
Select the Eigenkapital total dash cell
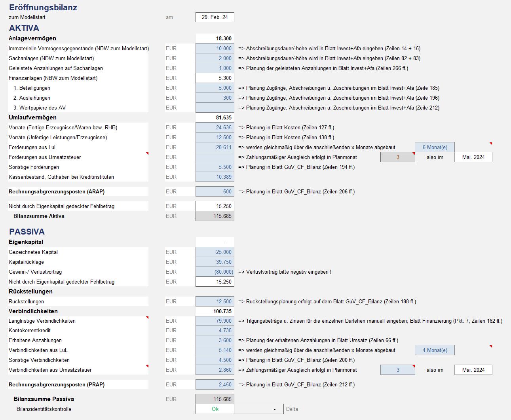pyautogui.click(x=215, y=242)
